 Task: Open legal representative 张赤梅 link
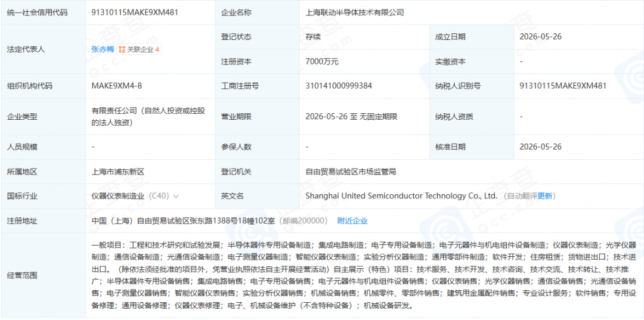pyautogui.click(x=103, y=49)
